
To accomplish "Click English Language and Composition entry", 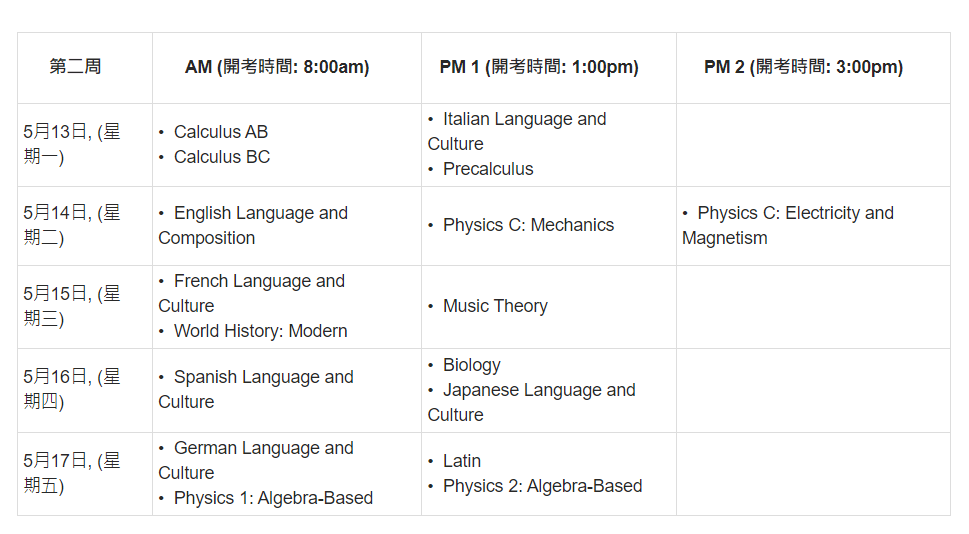I will 260,214.
